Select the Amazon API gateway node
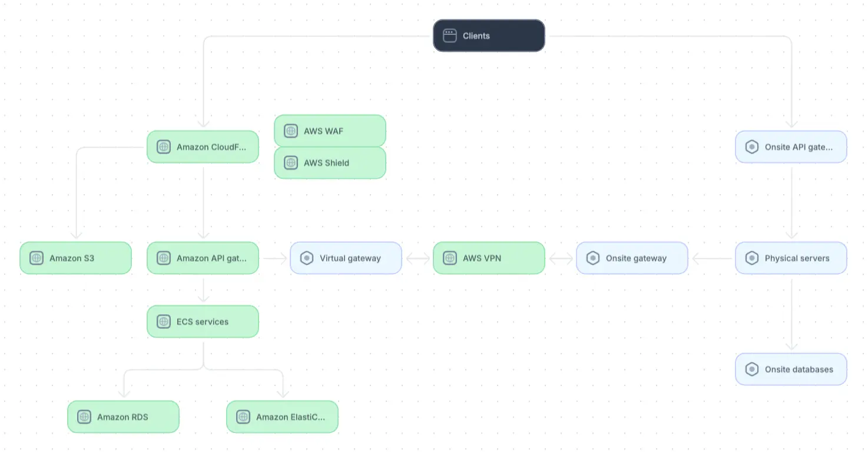868x453 pixels. [x=203, y=258]
